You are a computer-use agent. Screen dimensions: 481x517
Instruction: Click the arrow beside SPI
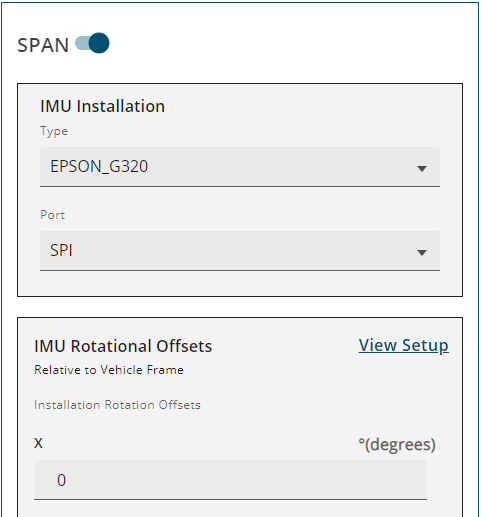tap(422, 253)
